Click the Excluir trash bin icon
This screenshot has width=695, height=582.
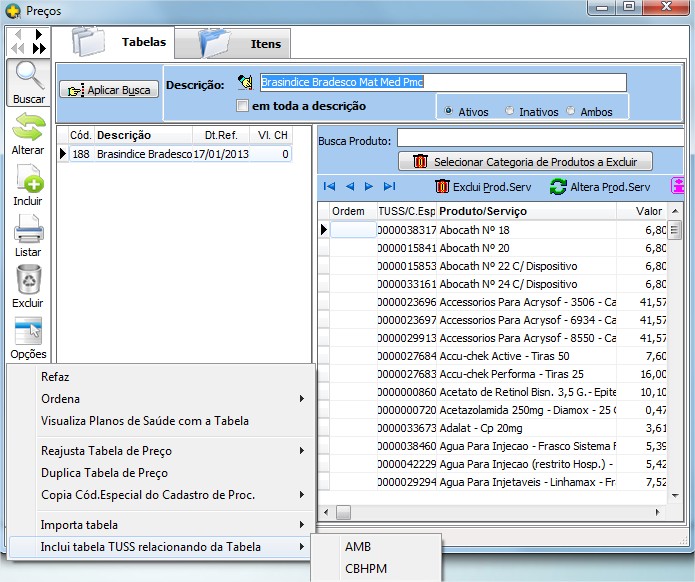(28, 282)
